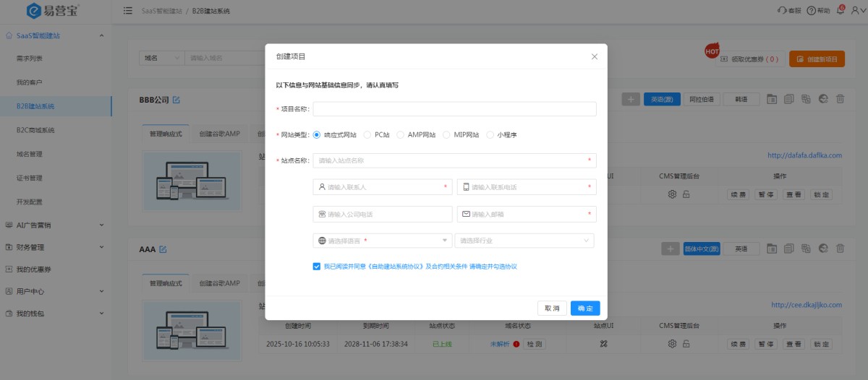Click the 请输入邮箱 email field

(x=527, y=214)
